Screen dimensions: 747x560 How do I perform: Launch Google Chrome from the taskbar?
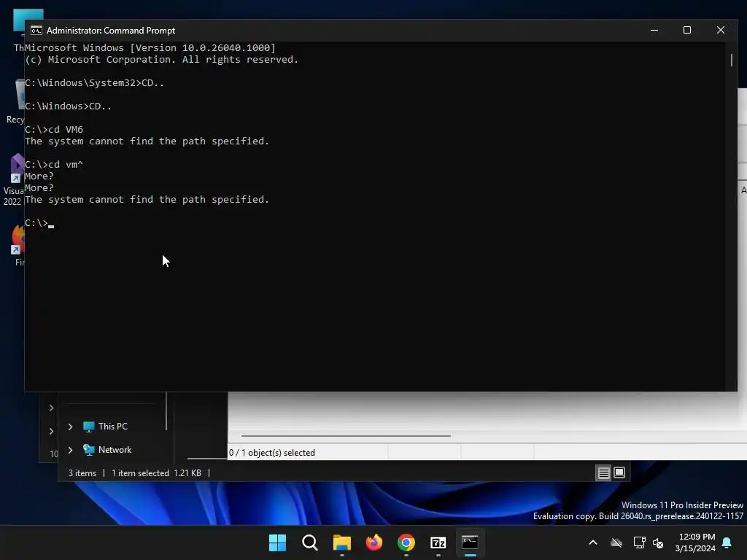click(406, 542)
